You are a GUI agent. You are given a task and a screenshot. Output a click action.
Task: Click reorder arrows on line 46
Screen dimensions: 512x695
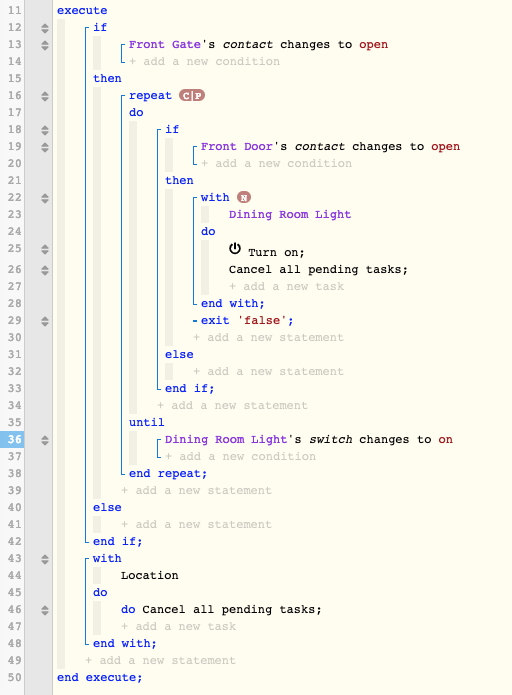(45, 610)
